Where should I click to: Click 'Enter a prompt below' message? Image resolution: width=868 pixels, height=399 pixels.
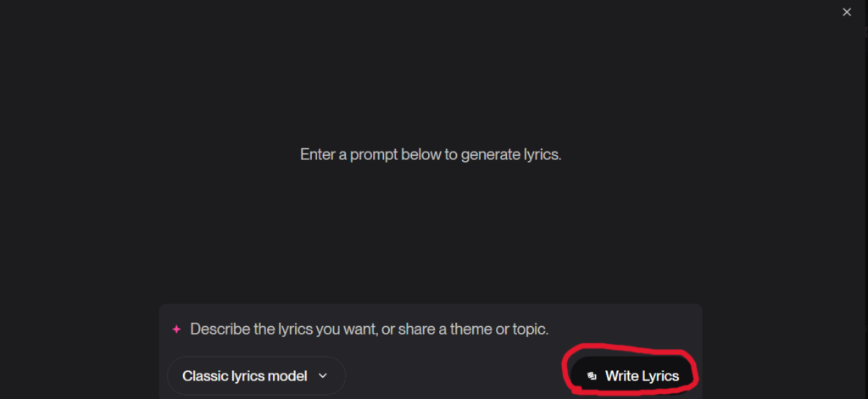coord(373,156)
